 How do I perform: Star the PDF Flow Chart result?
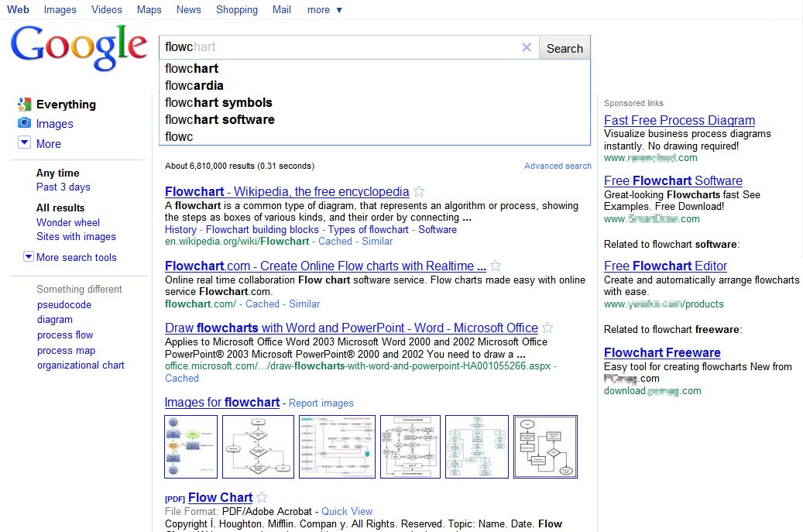pyautogui.click(x=262, y=497)
